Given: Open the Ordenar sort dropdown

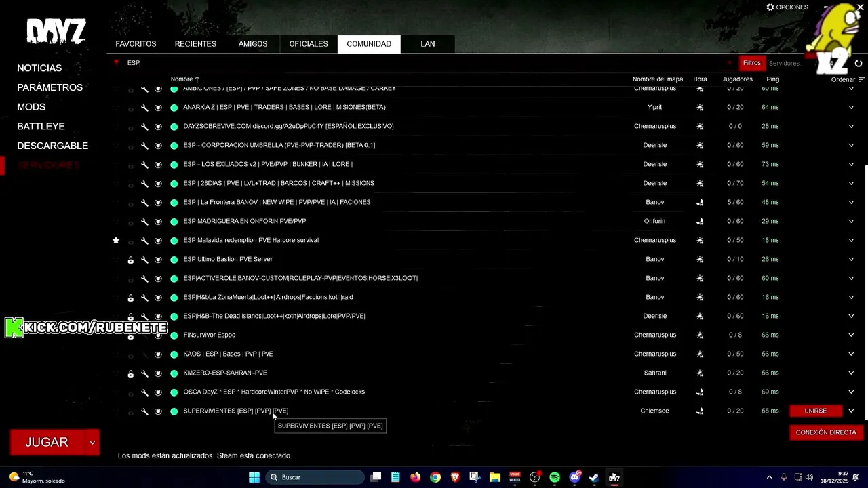Looking at the screenshot, I should (848, 79).
